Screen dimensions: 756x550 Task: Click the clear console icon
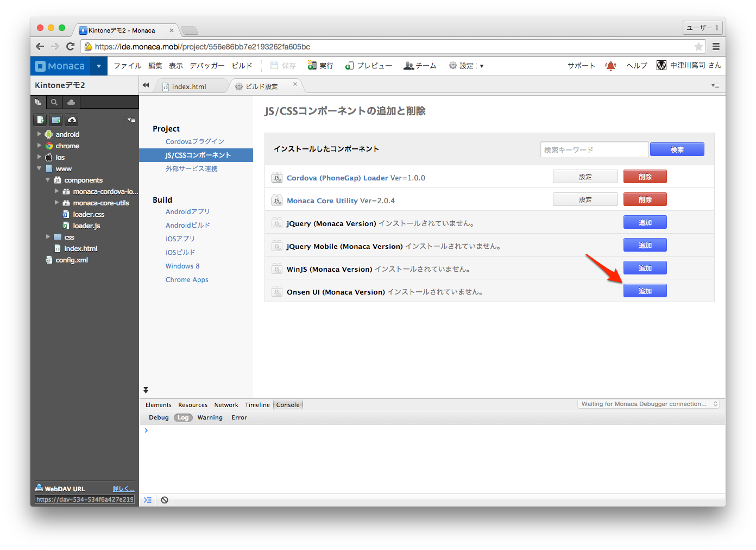(x=165, y=500)
